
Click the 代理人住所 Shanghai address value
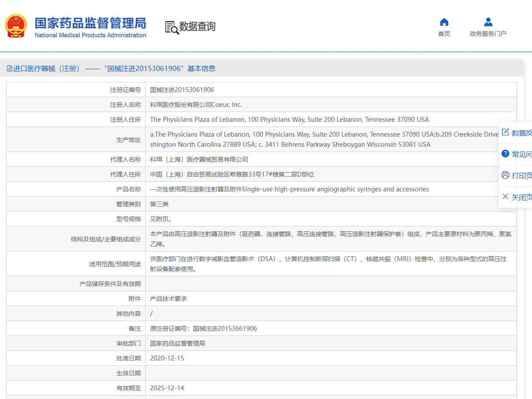click(x=232, y=174)
